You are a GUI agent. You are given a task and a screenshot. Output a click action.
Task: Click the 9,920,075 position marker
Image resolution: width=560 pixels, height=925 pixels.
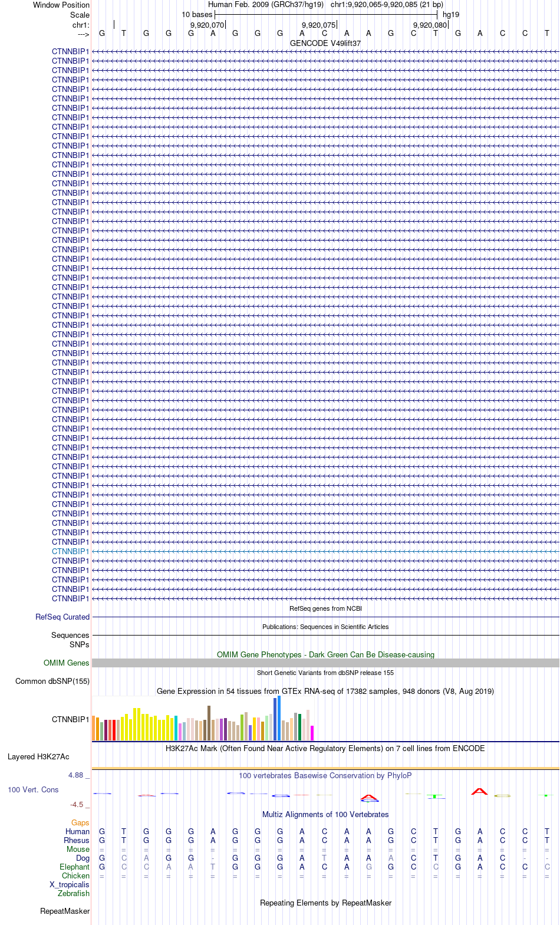pyautogui.click(x=318, y=25)
